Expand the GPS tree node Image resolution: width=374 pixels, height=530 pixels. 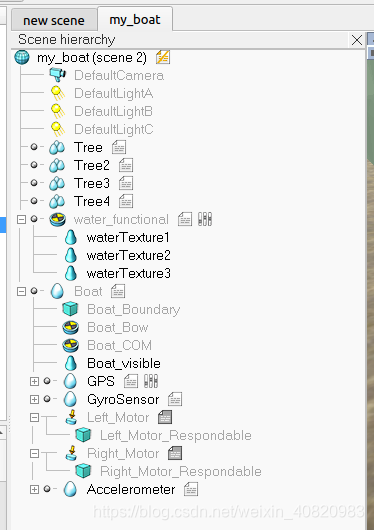tap(34, 381)
